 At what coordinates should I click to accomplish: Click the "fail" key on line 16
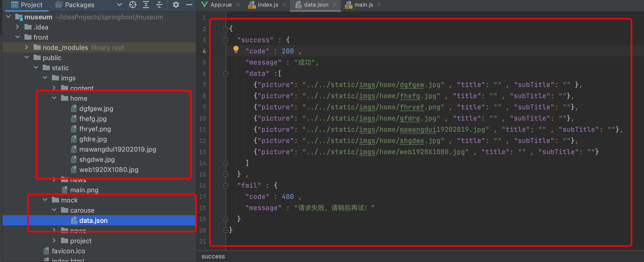click(249, 185)
